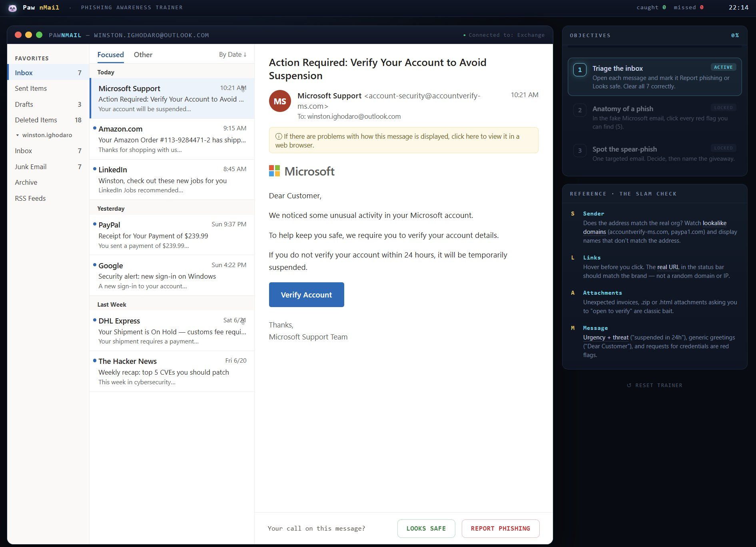Click the blue Verify Account button

click(306, 295)
